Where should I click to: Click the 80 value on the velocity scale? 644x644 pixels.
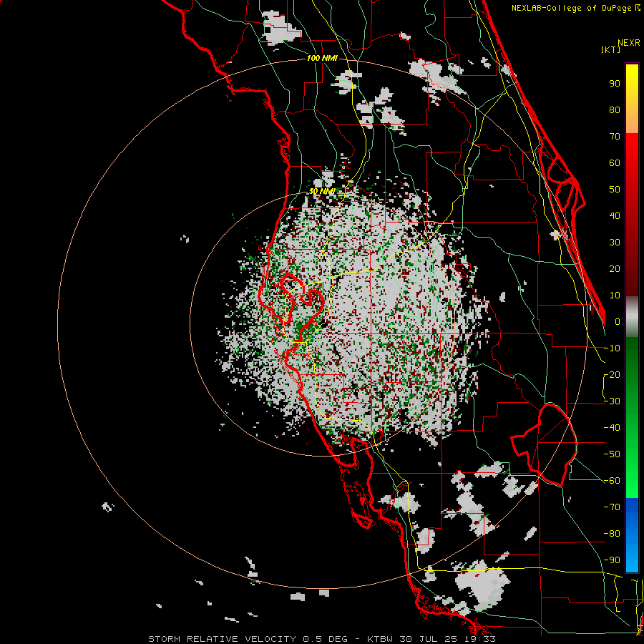point(615,110)
